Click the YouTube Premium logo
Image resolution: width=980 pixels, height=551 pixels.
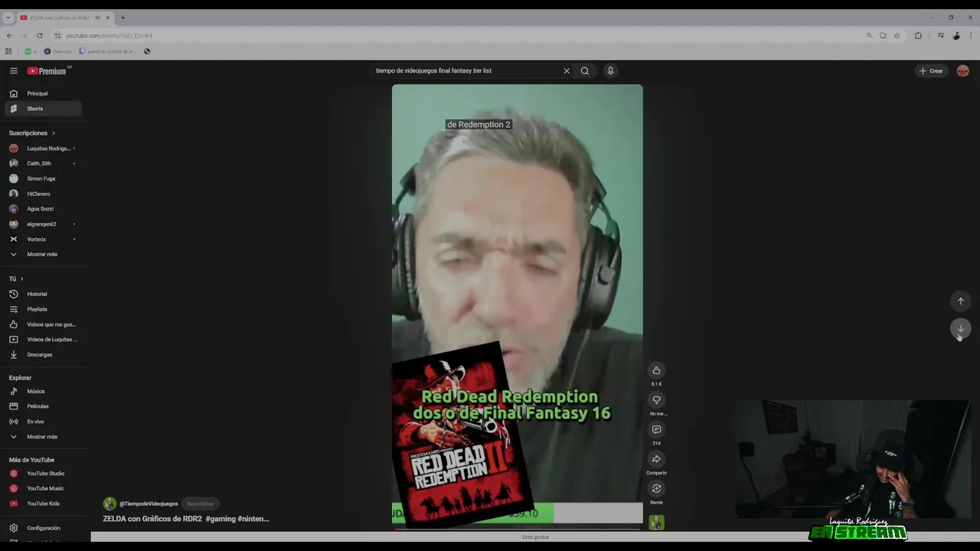click(x=47, y=70)
